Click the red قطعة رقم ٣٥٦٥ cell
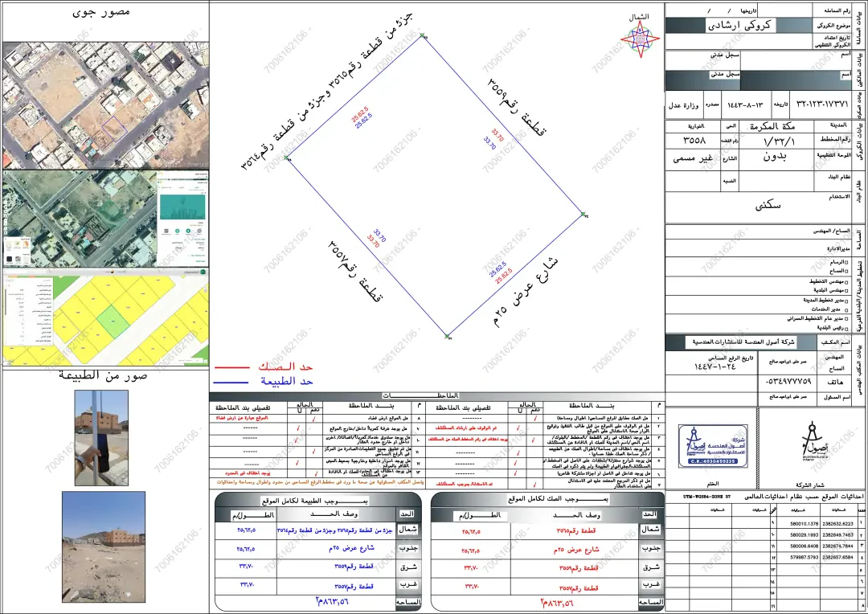 [x=575, y=530]
